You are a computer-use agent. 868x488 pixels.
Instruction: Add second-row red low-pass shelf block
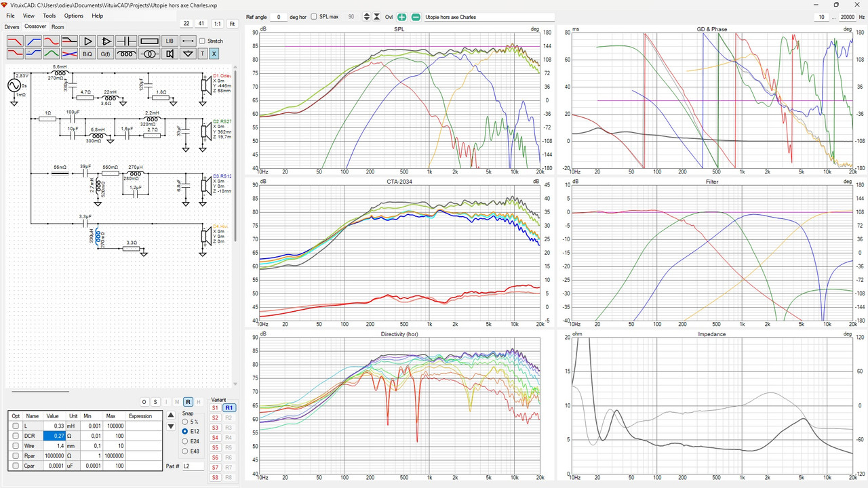point(15,54)
